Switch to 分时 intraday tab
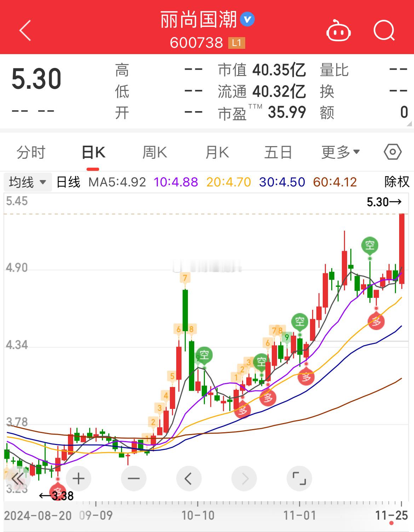 [31, 152]
